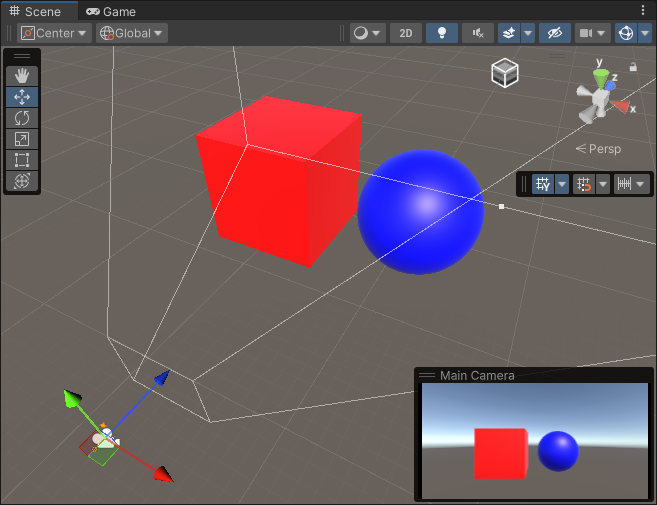Switch to the Game tab
The height and width of the screenshot is (505, 657).
pyautogui.click(x=110, y=11)
